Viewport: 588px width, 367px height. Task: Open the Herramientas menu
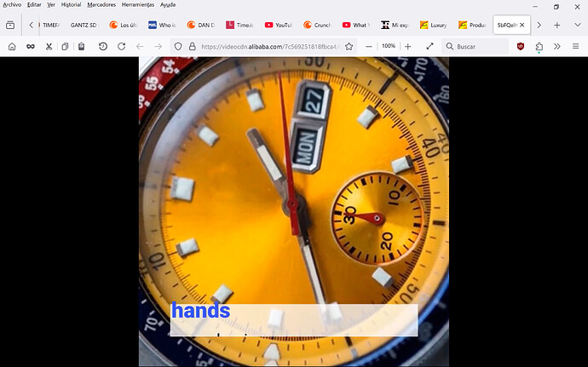pos(138,5)
